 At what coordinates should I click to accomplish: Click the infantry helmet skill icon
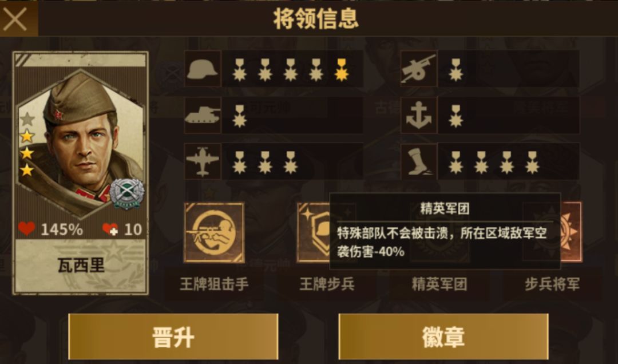click(x=203, y=69)
